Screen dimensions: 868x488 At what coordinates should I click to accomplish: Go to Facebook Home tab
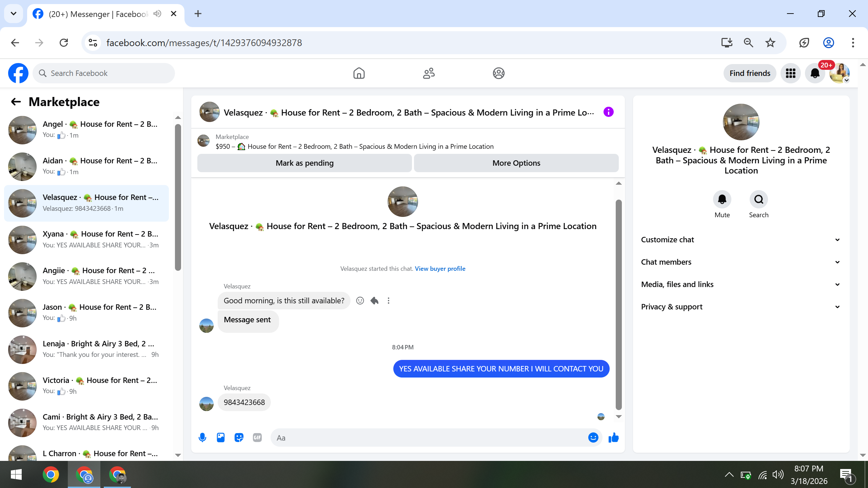click(x=359, y=73)
